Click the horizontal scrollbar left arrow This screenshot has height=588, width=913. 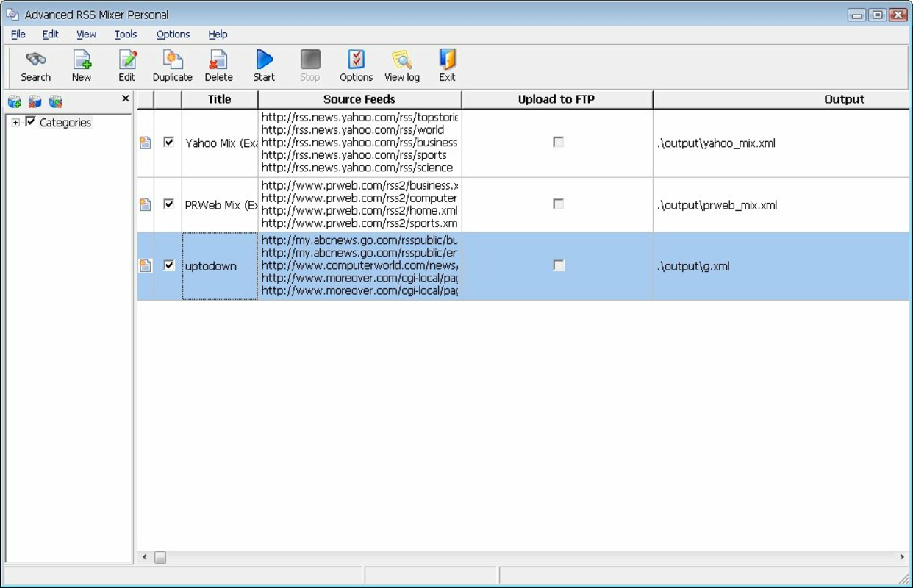click(x=144, y=557)
